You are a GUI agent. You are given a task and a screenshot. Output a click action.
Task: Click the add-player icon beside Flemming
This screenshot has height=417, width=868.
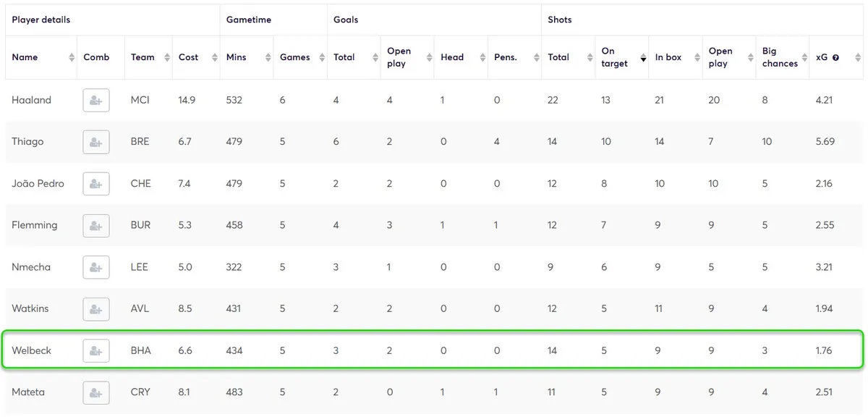coord(96,225)
